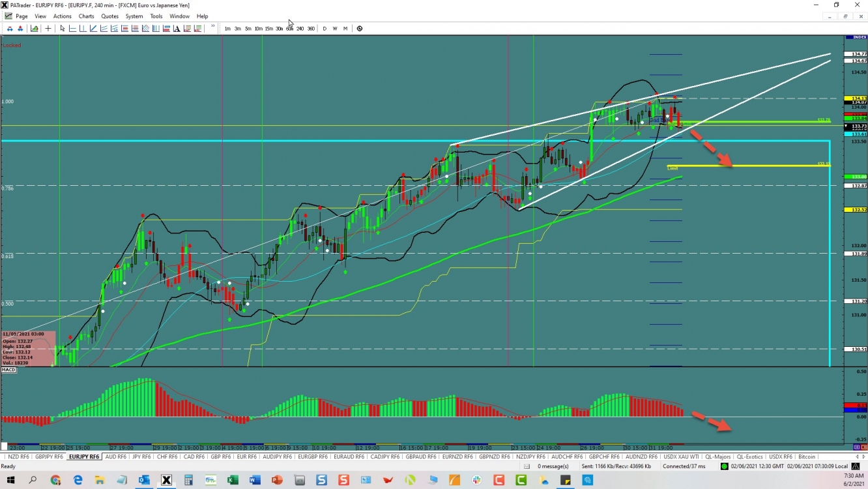Screen dimensions: 868x489
Task: Switch chart to Weekly (W) timeframe
Action: [335, 29]
